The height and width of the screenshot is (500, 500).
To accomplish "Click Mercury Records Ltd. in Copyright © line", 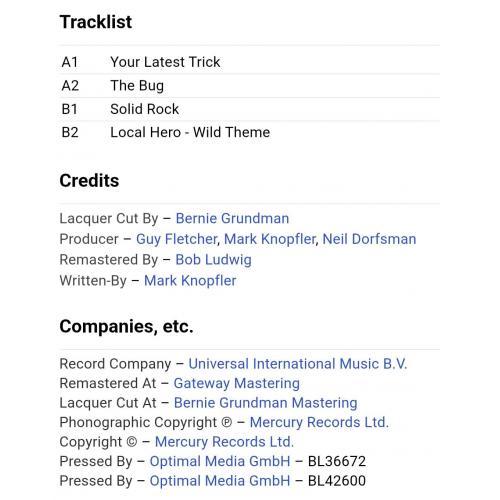I will click(224, 442).
